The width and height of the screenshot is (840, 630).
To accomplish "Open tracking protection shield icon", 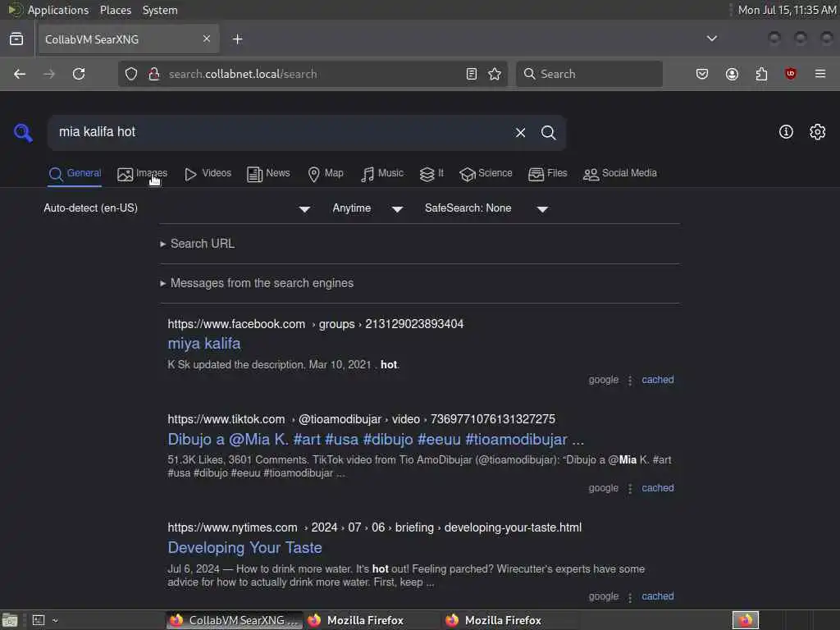I will coord(131,74).
